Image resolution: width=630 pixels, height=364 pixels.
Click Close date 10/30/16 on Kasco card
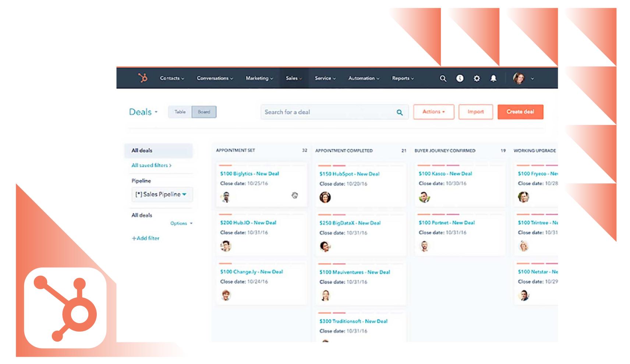442,183
